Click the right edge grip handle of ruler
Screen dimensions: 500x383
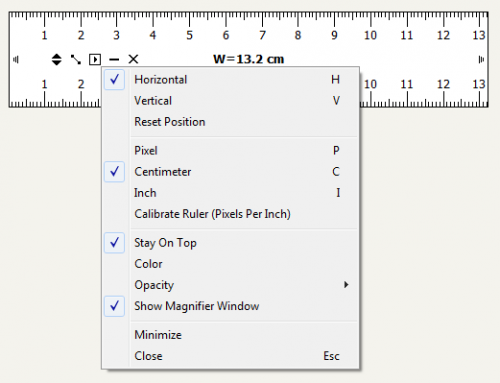481,60
